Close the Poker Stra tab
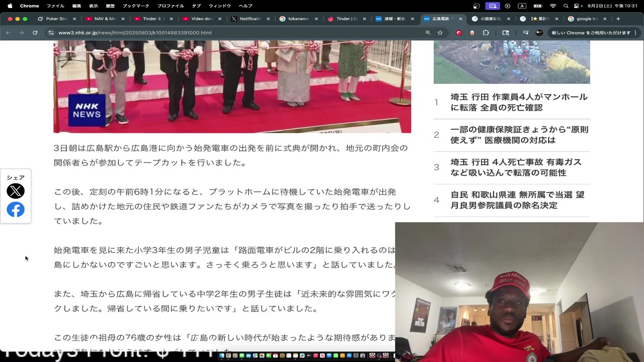This screenshot has width=644, height=362. tap(74, 19)
